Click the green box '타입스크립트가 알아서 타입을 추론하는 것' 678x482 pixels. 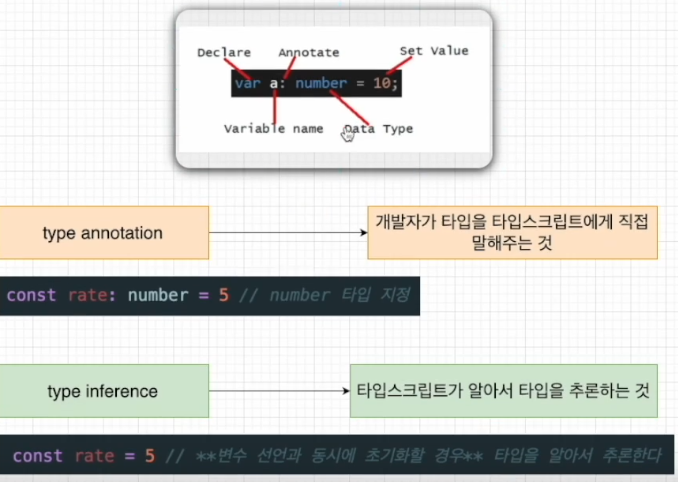coord(504,391)
